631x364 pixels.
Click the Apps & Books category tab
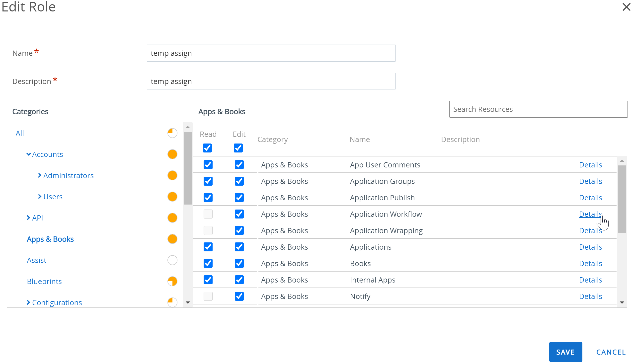(x=50, y=239)
